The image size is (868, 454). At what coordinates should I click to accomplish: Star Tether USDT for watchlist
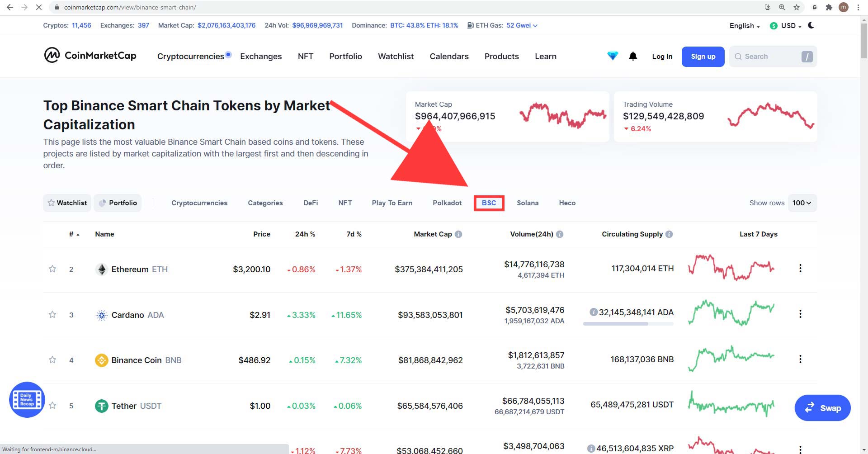click(52, 406)
